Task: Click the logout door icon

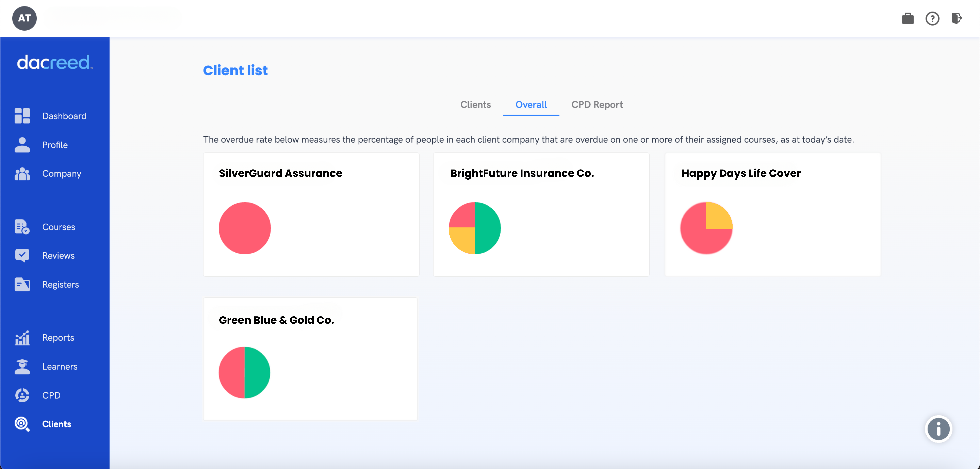Action: pos(957,18)
